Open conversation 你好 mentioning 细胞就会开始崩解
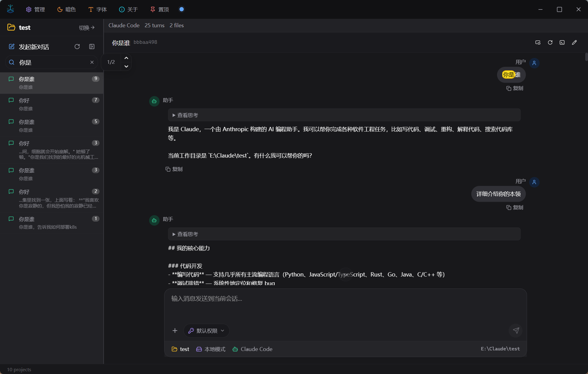The image size is (588, 374). [52, 150]
